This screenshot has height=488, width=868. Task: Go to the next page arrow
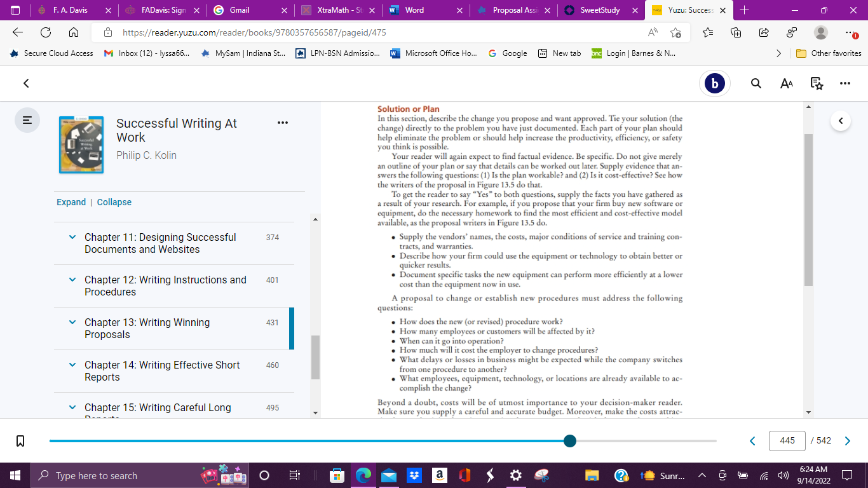[847, 441]
